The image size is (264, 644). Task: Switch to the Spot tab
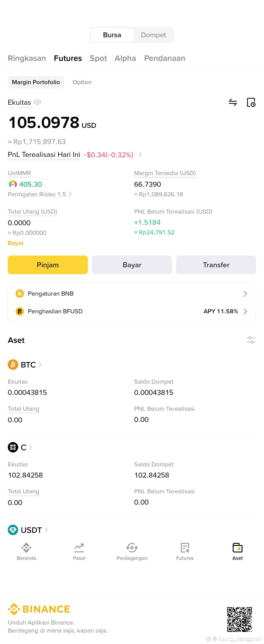click(x=98, y=58)
